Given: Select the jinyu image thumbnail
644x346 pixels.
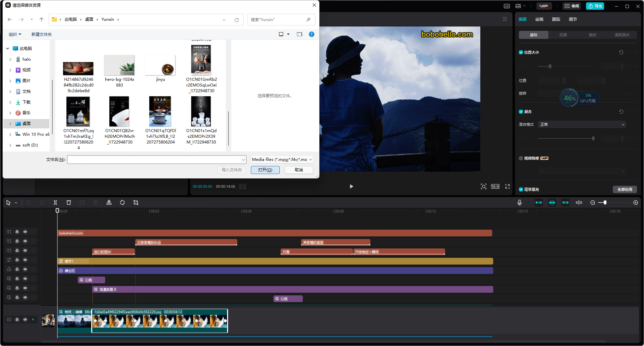Looking at the screenshot, I should coord(160,65).
